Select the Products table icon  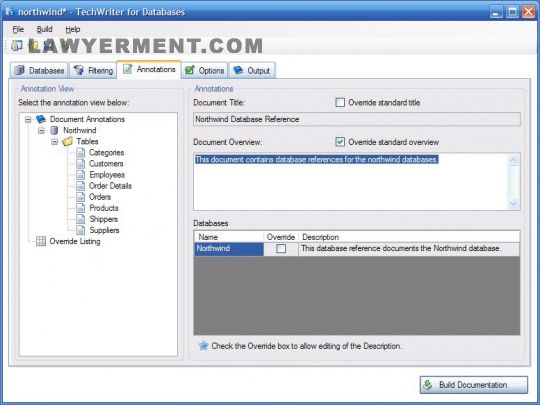coord(80,208)
